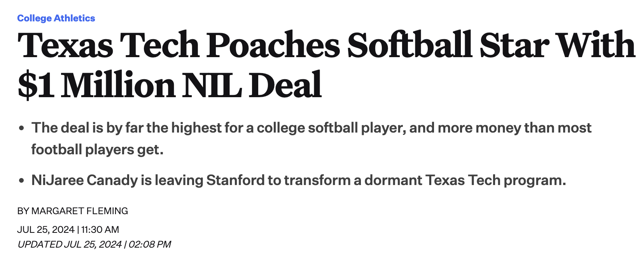
Task: Open author Margaret Fleming's byline
Action: pyautogui.click(x=73, y=211)
